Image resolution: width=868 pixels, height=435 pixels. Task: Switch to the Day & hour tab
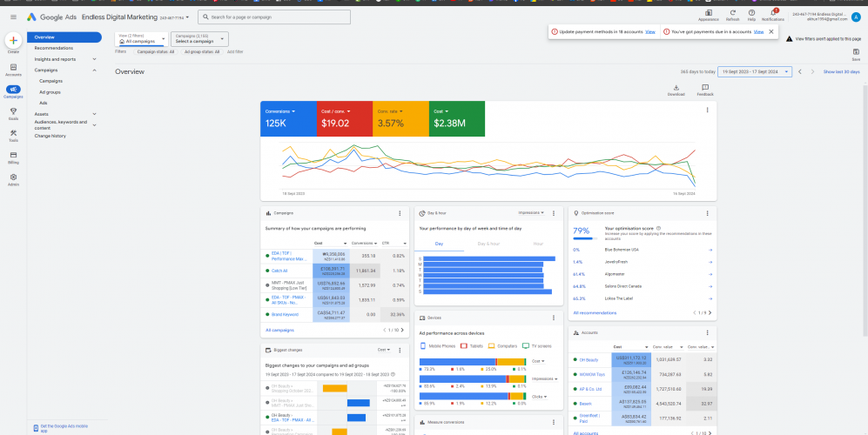click(x=488, y=244)
